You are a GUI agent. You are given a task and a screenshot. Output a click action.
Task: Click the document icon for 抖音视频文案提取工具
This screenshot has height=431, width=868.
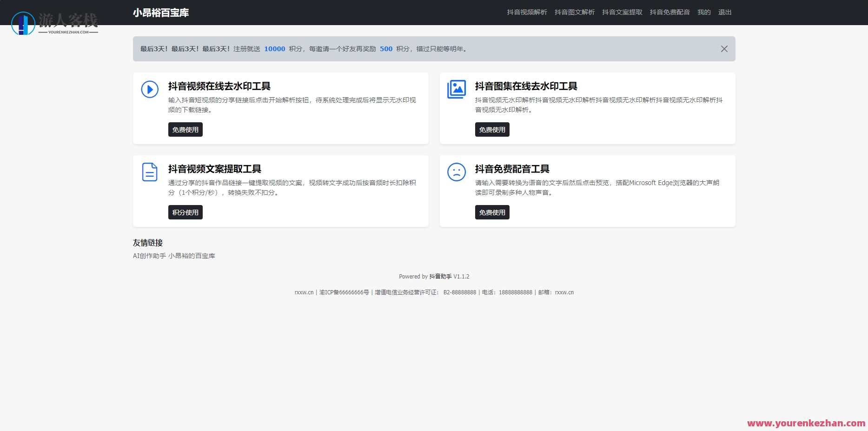pos(149,172)
